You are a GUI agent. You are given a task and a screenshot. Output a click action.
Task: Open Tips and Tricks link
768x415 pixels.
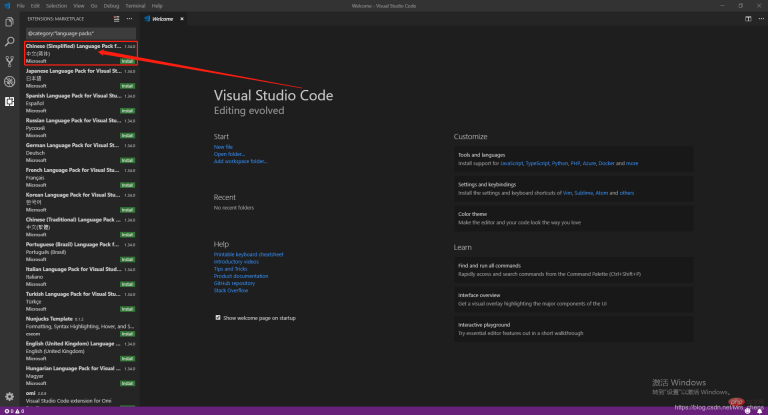point(230,269)
